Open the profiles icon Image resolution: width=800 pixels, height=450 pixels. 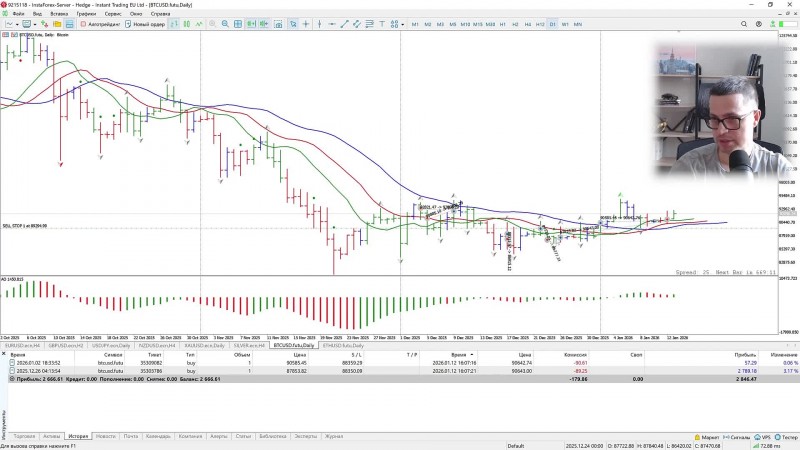point(27,24)
